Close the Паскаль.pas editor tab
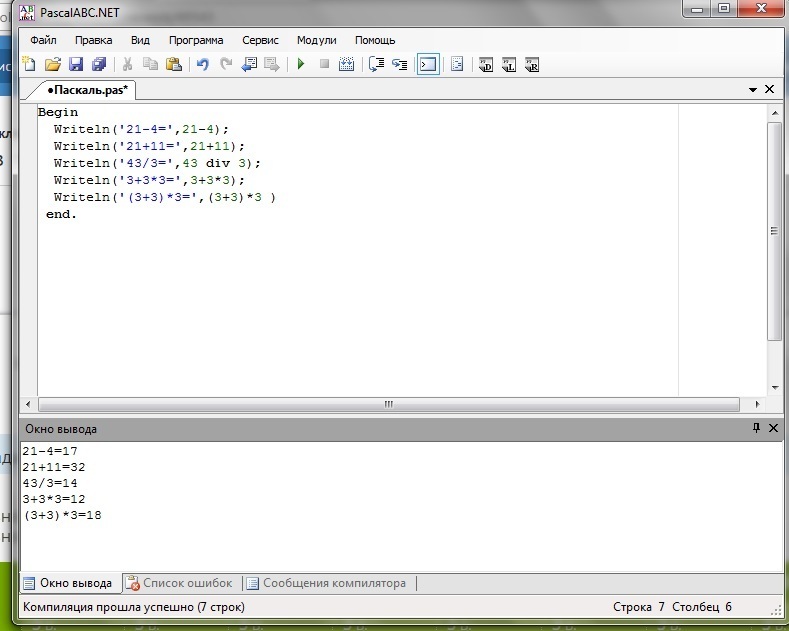Image resolution: width=789 pixels, height=631 pixels. pyautogui.click(x=769, y=89)
